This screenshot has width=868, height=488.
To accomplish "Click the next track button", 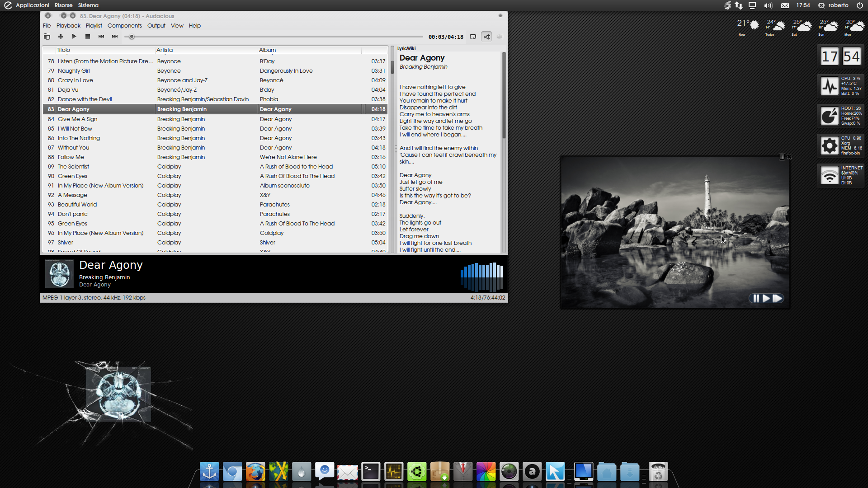I will click(114, 37).
